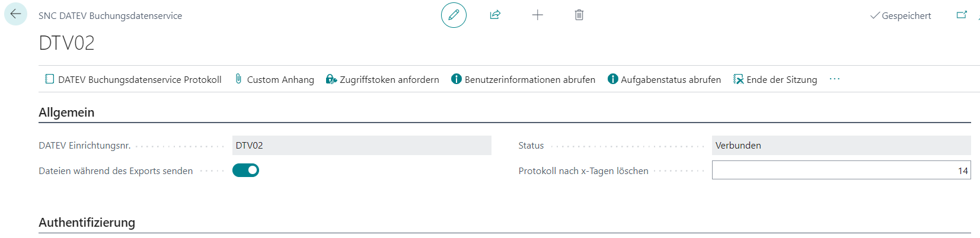Click Zugriffstoken anfordern
980x238 pixels.
coord(383,79)
